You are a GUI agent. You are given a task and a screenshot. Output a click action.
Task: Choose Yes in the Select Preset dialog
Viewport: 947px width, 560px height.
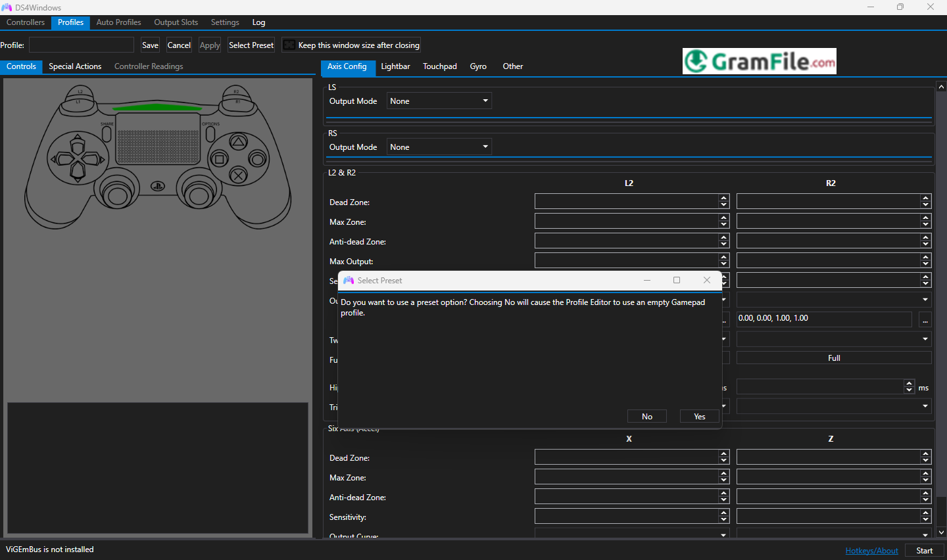(x=699, y=417)
